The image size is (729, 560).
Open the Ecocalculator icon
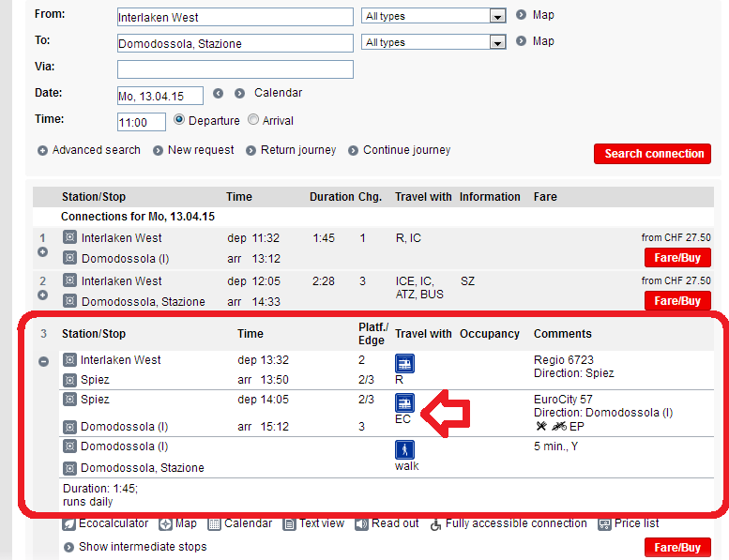(x=68, y=524)
